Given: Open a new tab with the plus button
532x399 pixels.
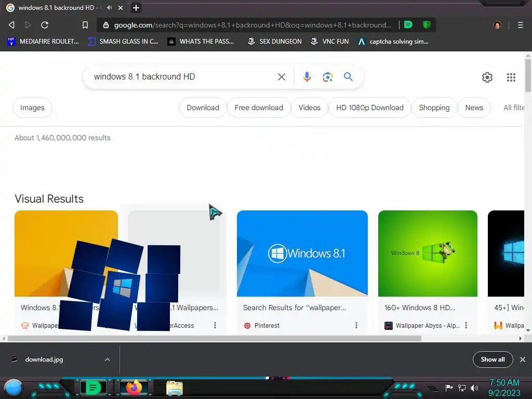Looking at the screenshot, I should click(x=136, y=8).
